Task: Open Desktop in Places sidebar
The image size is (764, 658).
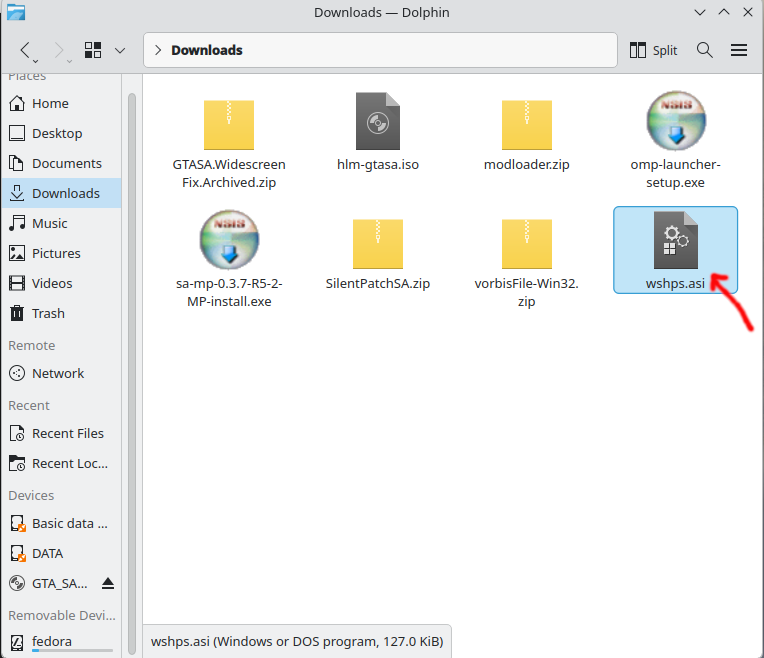Action: [61, 133]
